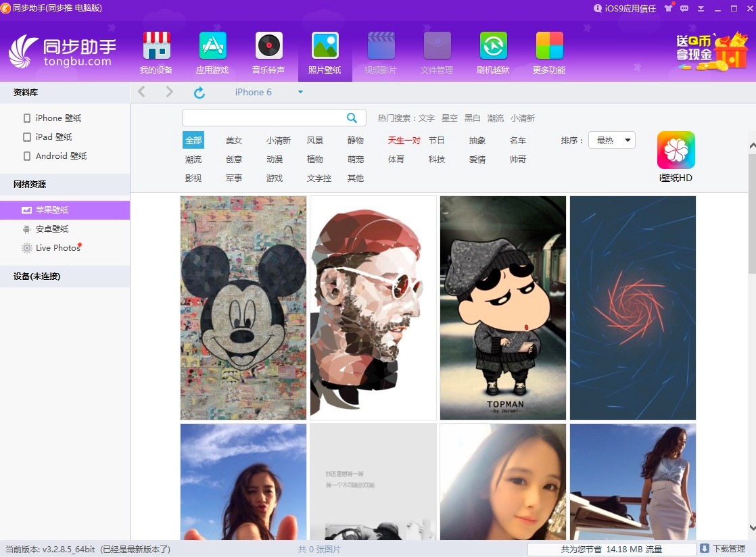Open the 更多功能 colorful tiles icon
756x557 pixels.
click(x=549, y=46)
